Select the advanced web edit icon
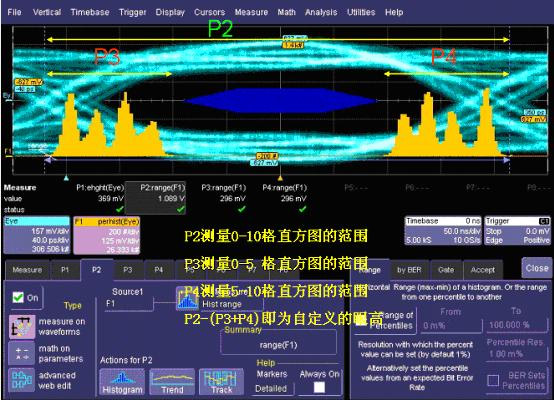This screenshot has width=554, height=400. [x=22, y=380]
